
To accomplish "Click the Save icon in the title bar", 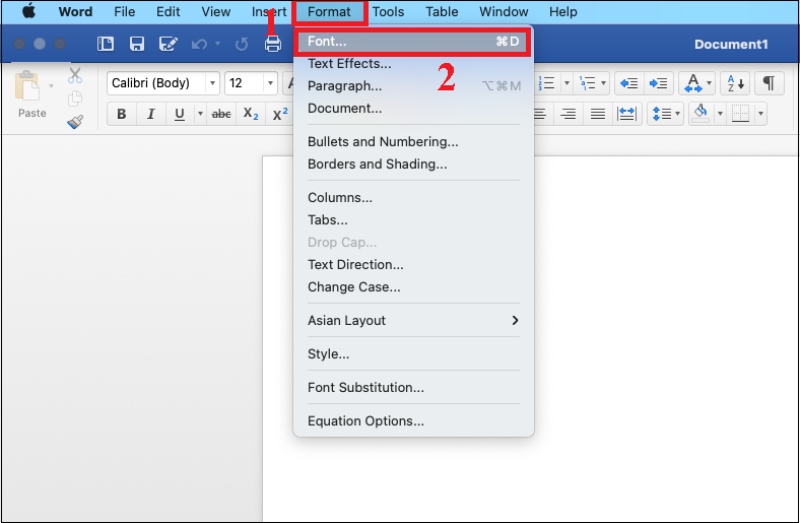I will (x=137, y=44).
